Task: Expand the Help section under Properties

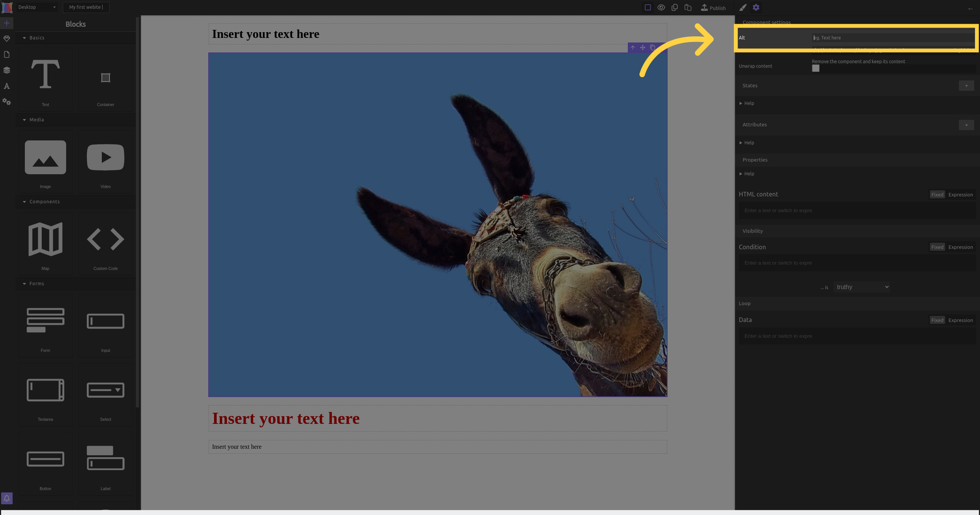Action: click(x=747, y=174)
